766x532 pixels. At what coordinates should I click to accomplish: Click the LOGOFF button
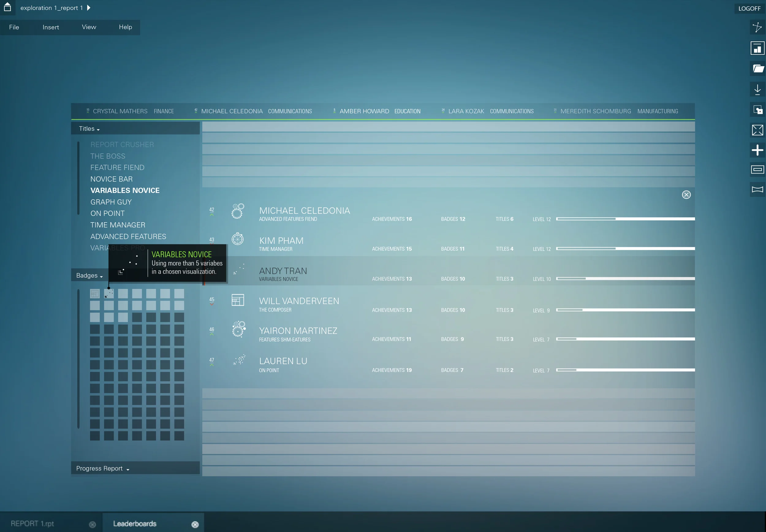click(749, 8)
